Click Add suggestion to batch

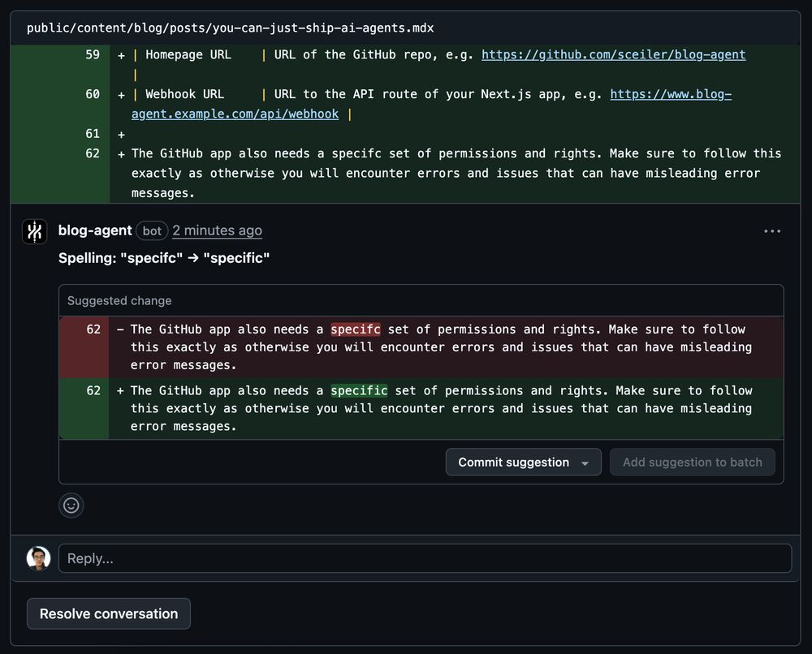pyautogui.click(x=692, y=462)
